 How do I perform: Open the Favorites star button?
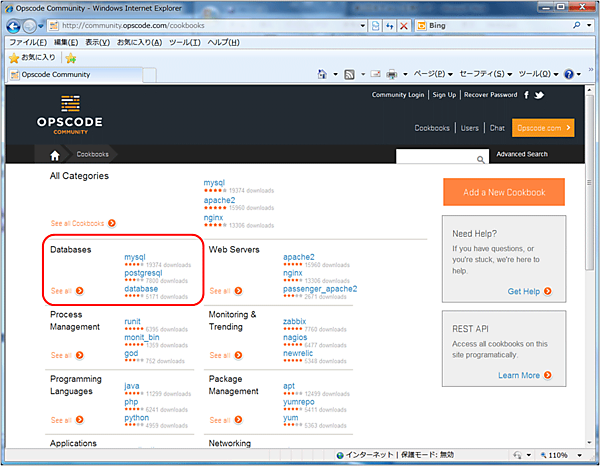tap(31, 58)
